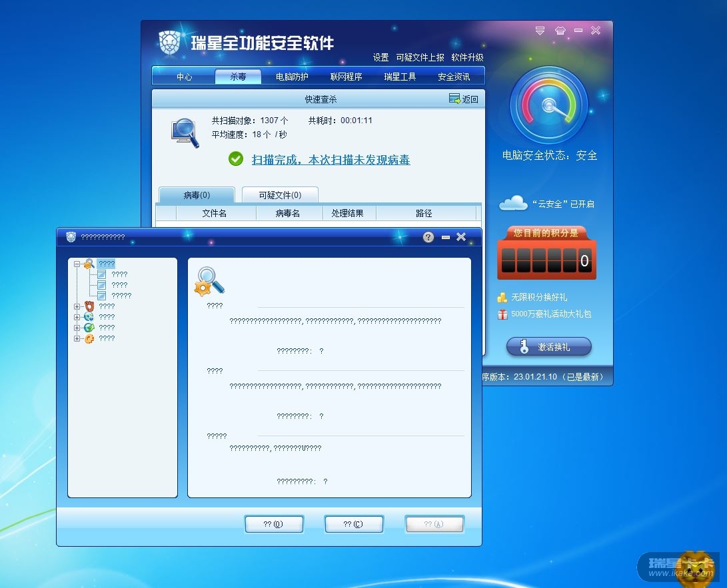Click the computer magnifier scan icon in 快速查杀 panel
Screen dimensions: 727x588
tap(185, 133)
